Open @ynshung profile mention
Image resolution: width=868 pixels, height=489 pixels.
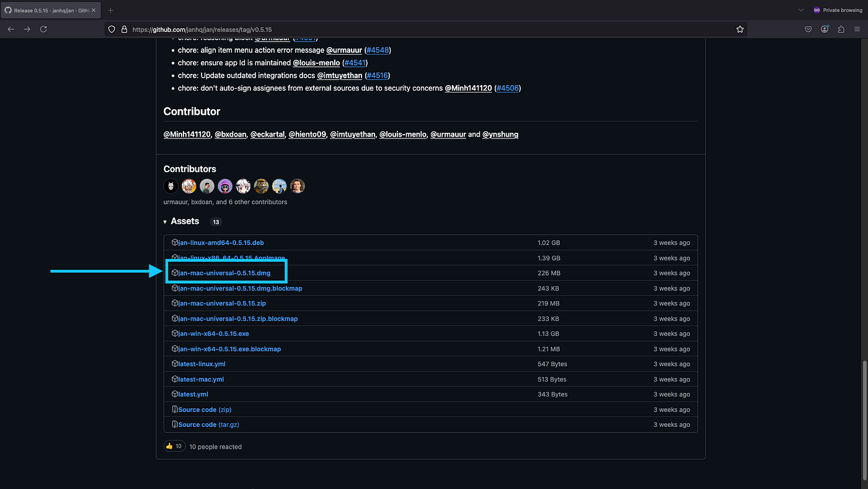(500, 134)
